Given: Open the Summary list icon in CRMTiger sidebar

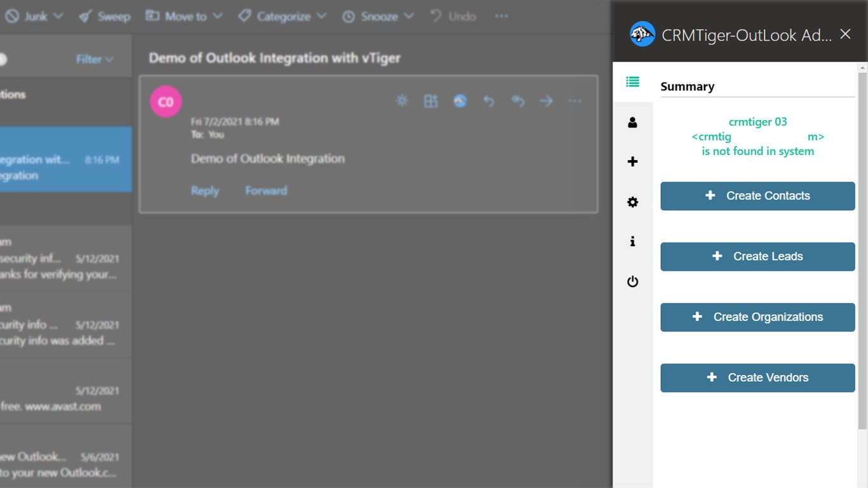Looking at the screenshot, I should point(632,82).
